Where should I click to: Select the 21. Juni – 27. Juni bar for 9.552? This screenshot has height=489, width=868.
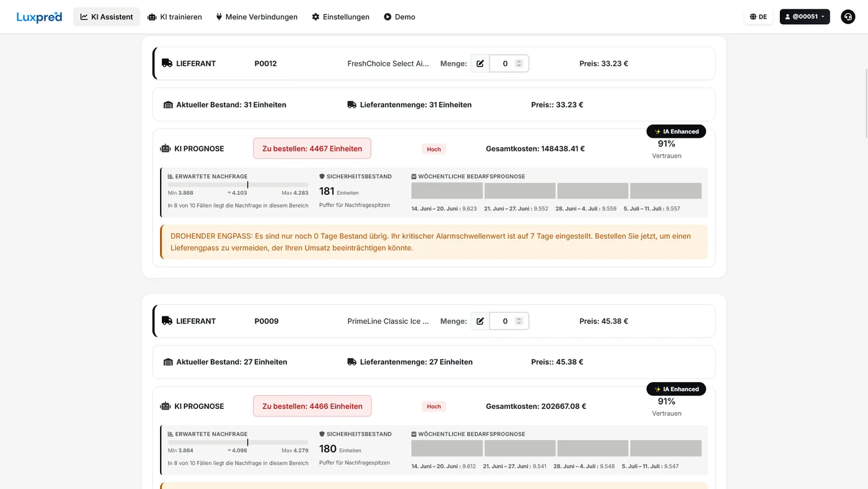(x=520, y=191)
